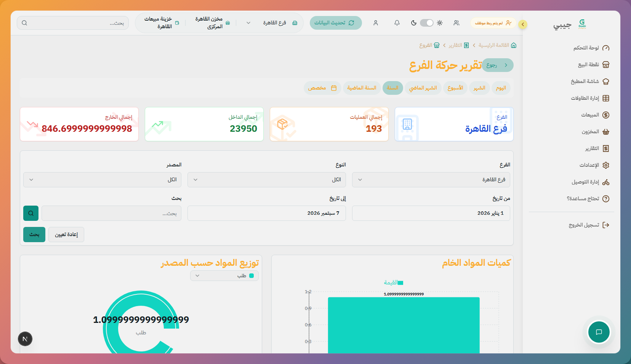
Task: Click the moon dark mode icon
Action: tap(414, 23)
